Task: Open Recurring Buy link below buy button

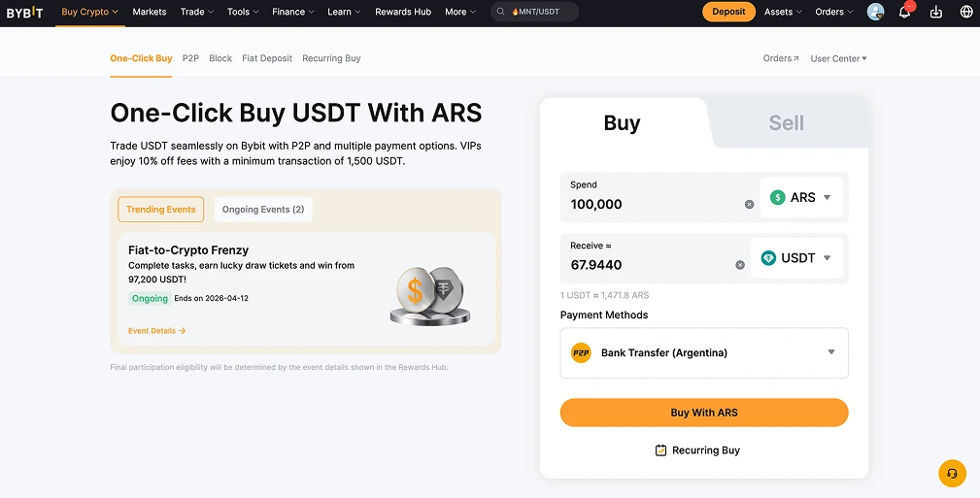Action: click(697, 450)
